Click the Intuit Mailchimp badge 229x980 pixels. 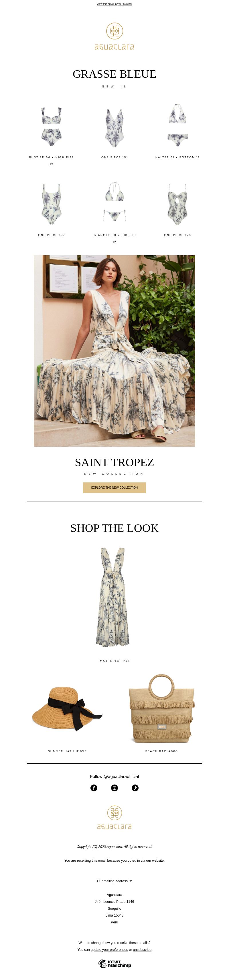point(114,964)
